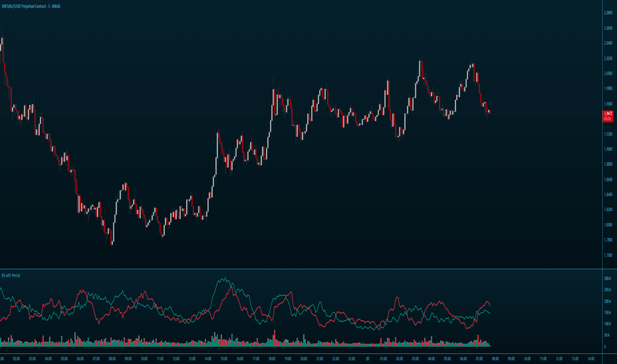Click the red dotted current price line

point(301,114)
